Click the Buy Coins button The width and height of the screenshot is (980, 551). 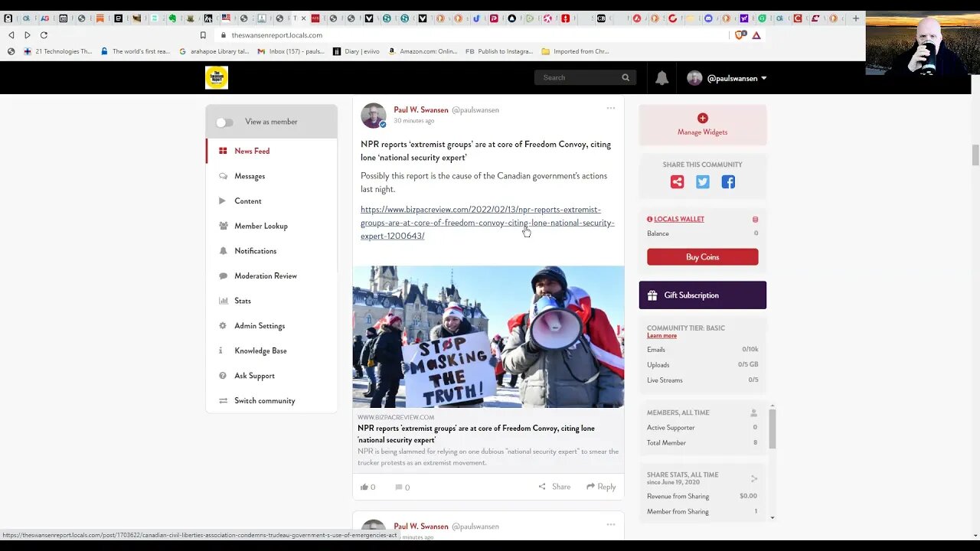703,257
